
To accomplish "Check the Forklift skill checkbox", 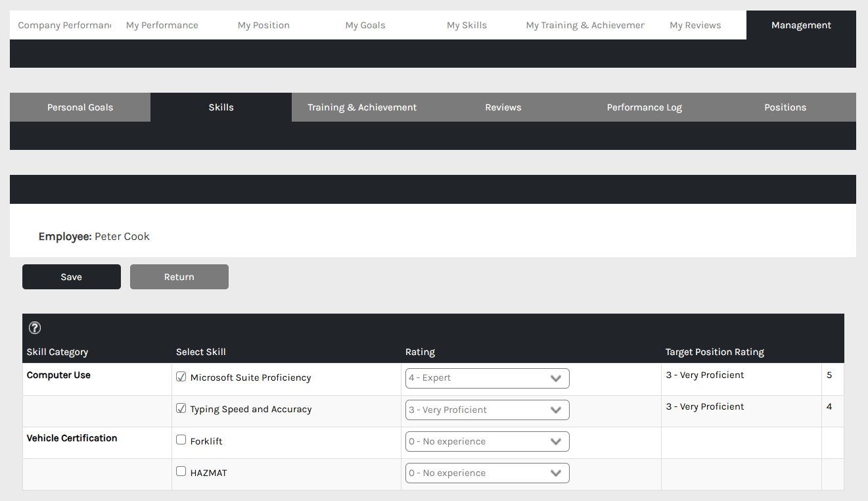I will pos(181,440).
